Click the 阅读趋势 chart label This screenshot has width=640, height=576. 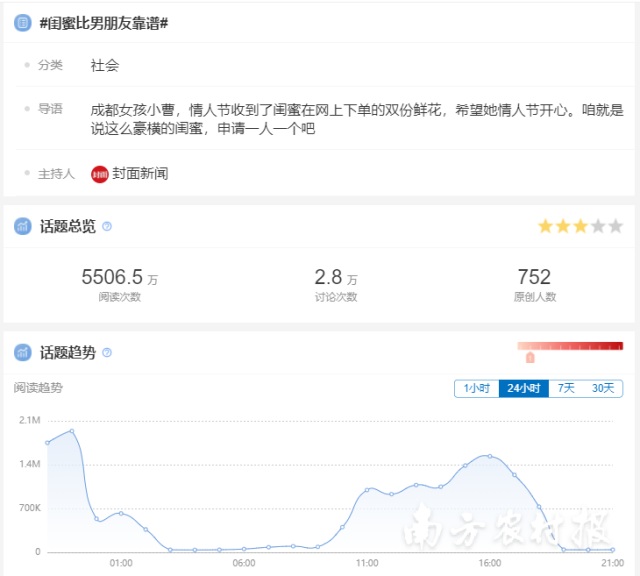[x=38, y=387]
